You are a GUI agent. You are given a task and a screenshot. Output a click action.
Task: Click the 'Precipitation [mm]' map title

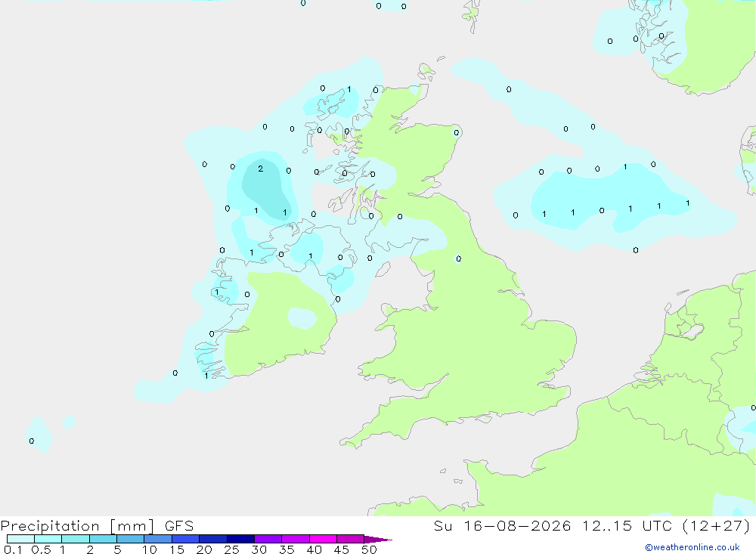point(77,526)
